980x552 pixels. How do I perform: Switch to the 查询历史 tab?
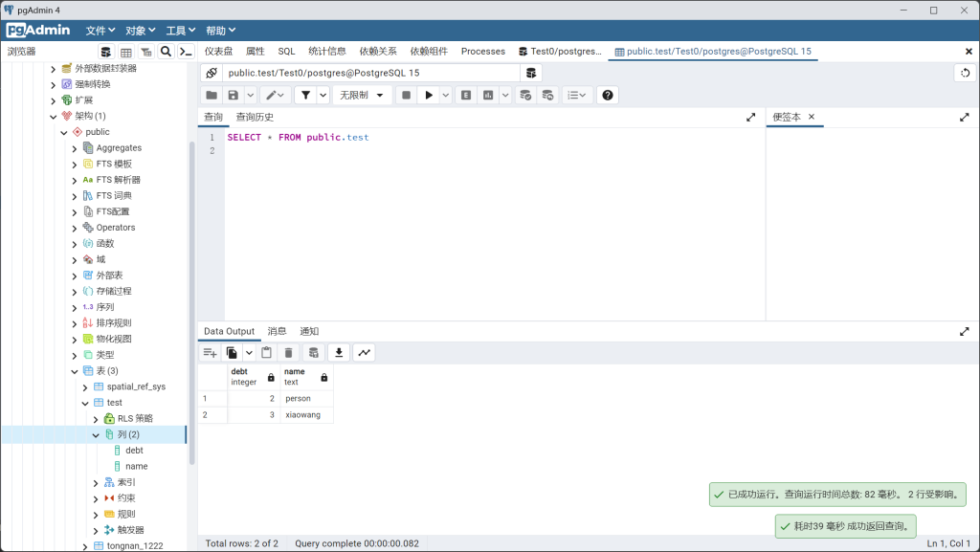click(255, 117)
